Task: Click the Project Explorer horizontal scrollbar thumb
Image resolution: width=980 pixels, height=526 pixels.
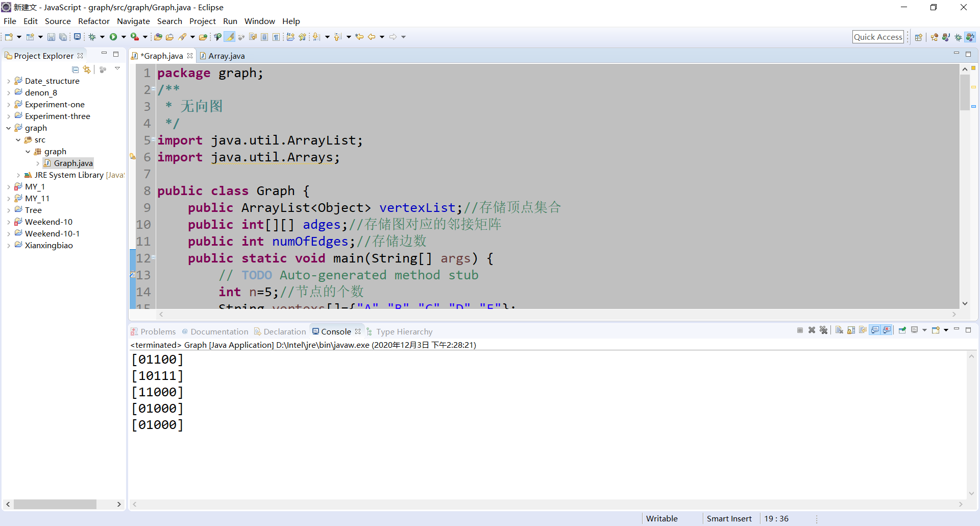Action: 55,505
